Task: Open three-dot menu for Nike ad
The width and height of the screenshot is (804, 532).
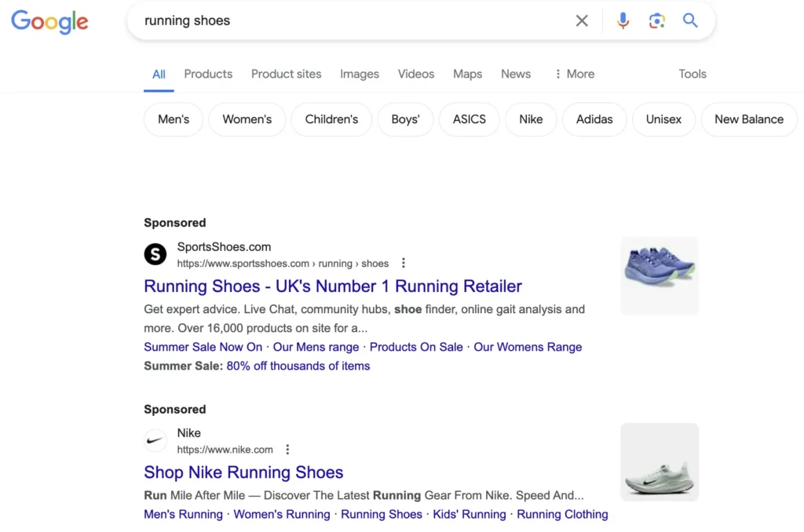Action: coord(287,450)
